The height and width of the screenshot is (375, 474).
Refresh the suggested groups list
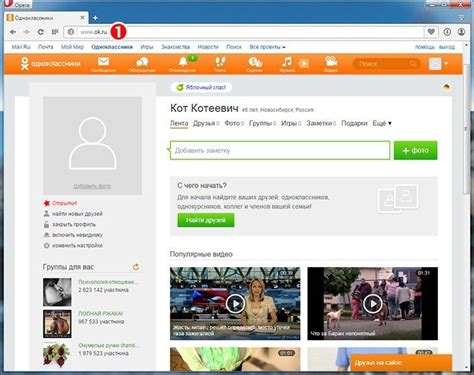pos(136,267)
